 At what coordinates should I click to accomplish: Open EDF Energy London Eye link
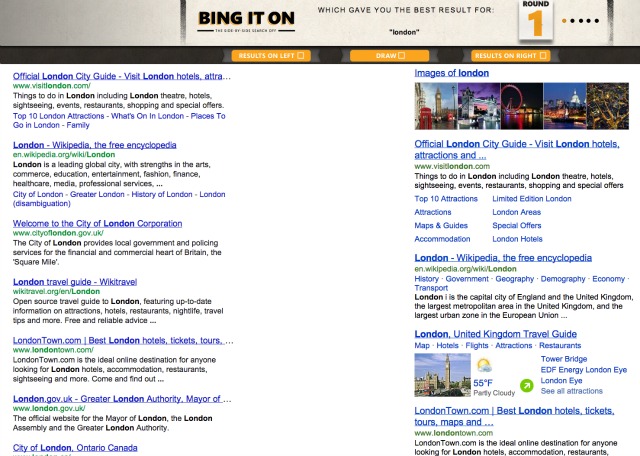tap(584, 370)
